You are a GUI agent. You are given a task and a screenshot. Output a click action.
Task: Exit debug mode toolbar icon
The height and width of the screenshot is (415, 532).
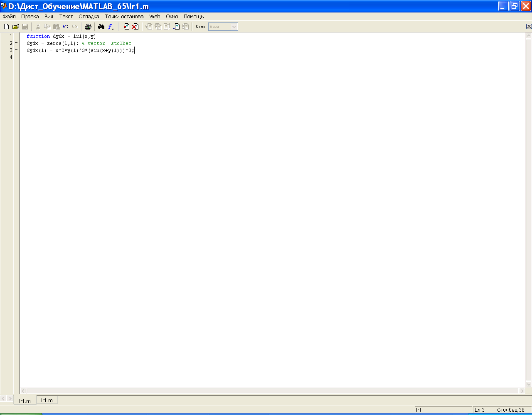pyautogui.click(x=185, y=27)
